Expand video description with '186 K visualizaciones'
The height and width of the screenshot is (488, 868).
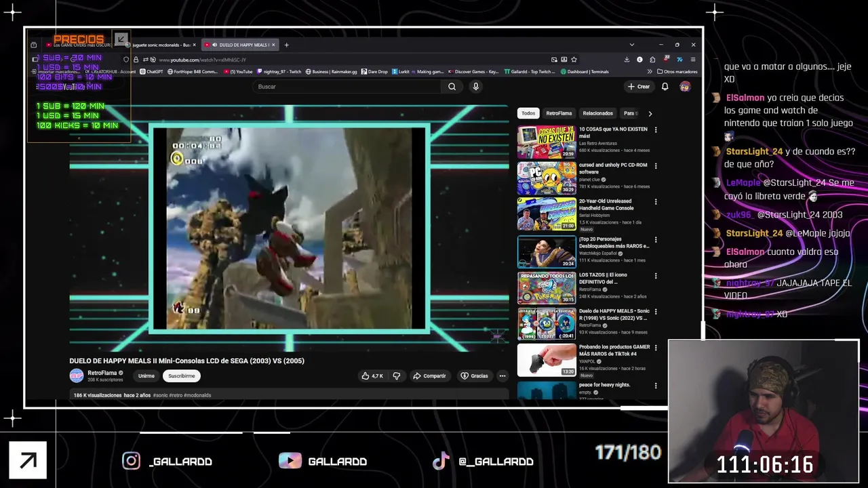(289, 395)
